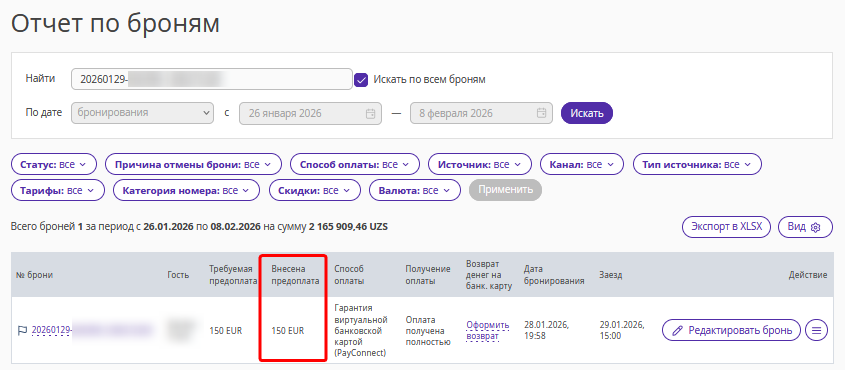
Task: Click the № брони column header
Action: pos(34,275)
